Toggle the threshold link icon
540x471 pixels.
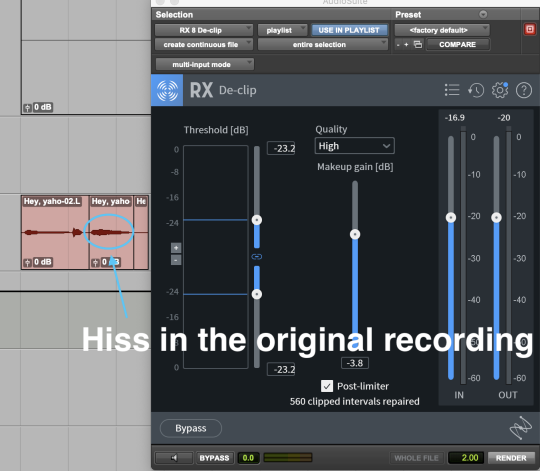pos(257,257)
